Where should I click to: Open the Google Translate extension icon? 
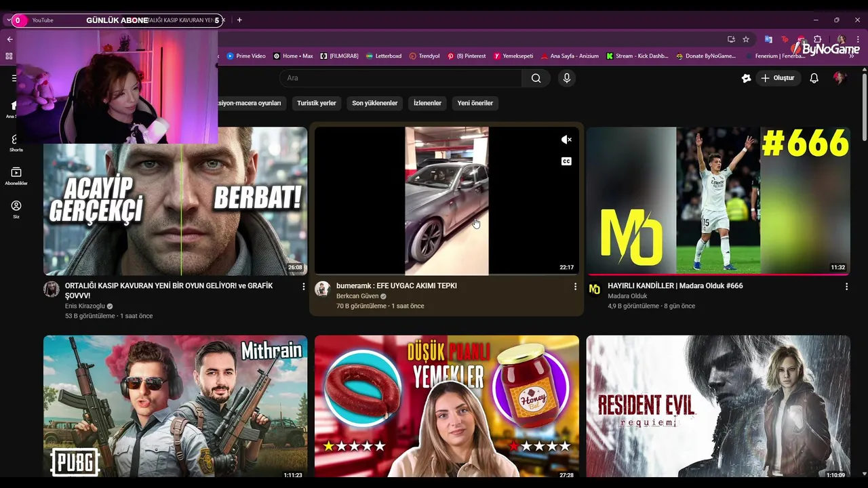(x=768, y=39)
